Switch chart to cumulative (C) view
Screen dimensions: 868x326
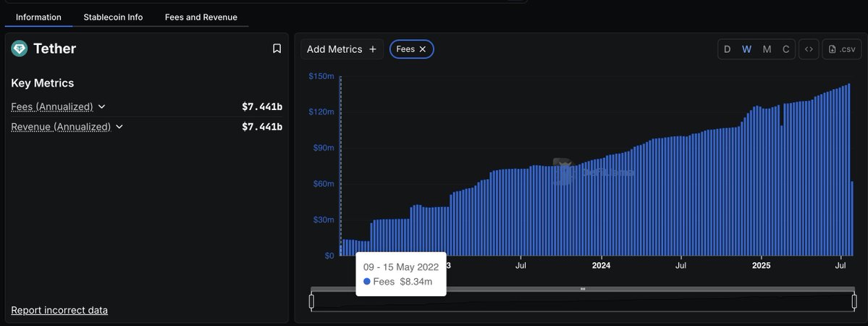(x=785, y=49)
